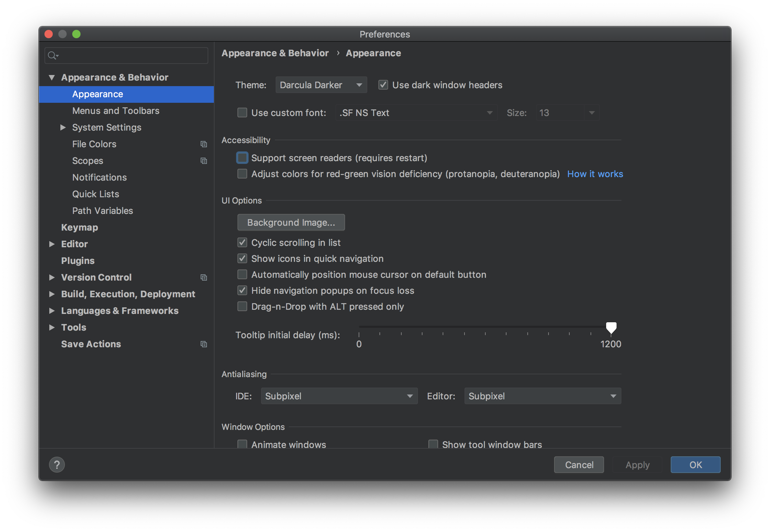Click the search magnifier icon
This screenshot has width=770, height=532.
52,56
